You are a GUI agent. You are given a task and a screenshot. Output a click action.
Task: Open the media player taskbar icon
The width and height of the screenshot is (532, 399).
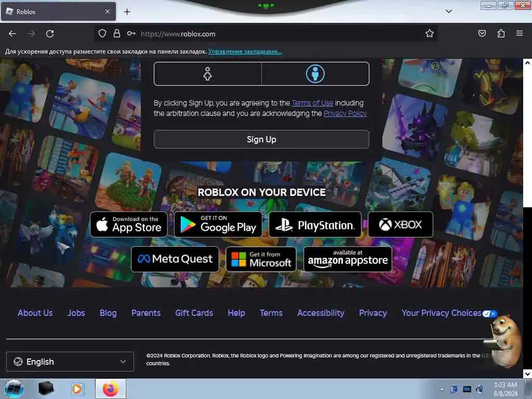click(x=77, y=389)
